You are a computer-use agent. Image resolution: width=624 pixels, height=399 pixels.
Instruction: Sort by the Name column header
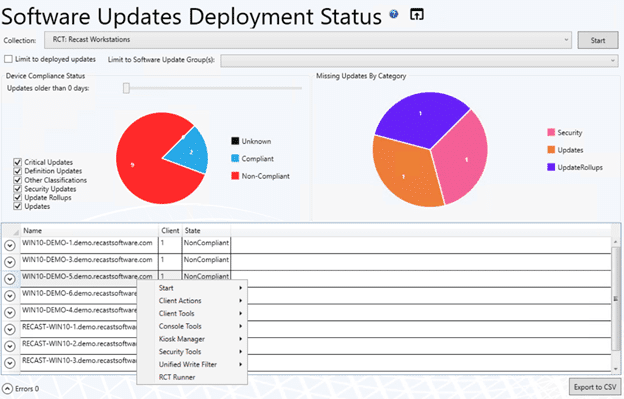[89, 230]
